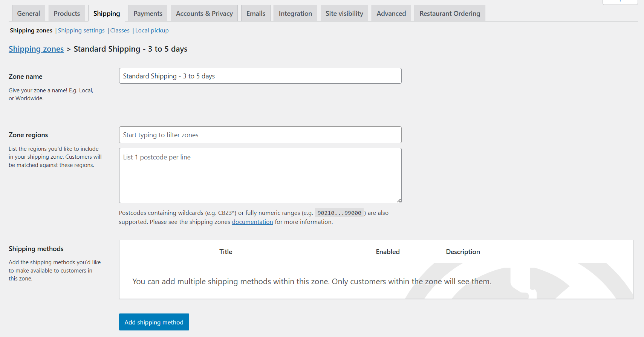Open Shipping settings sub-section link
Screen dimensions: 644x337
coord(81,31)
